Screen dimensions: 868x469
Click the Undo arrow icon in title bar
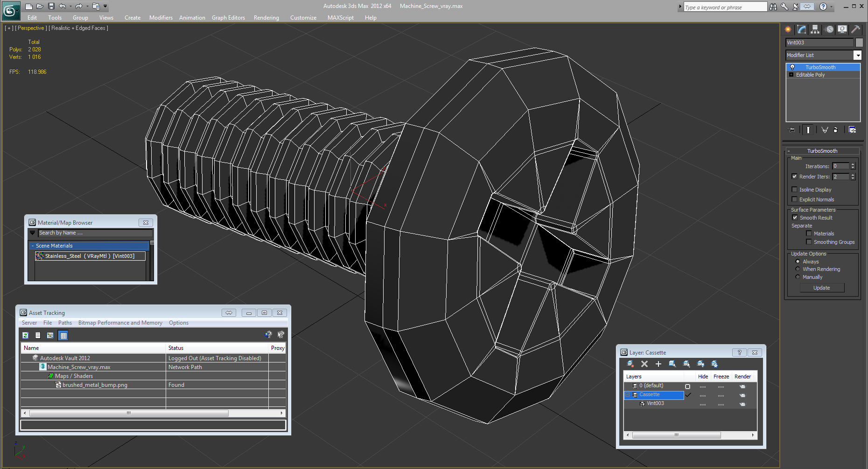pyautogui.click(x=63, y=7)
